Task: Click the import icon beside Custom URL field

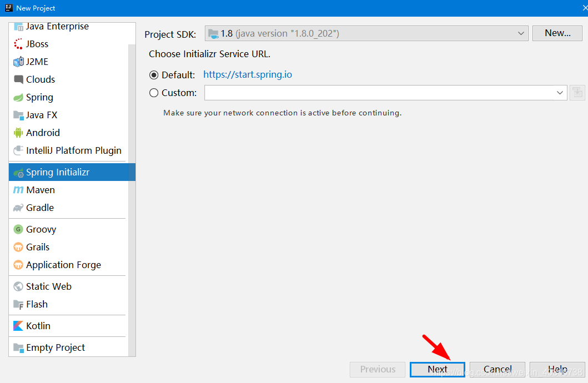Action: (x=577, y=93)
